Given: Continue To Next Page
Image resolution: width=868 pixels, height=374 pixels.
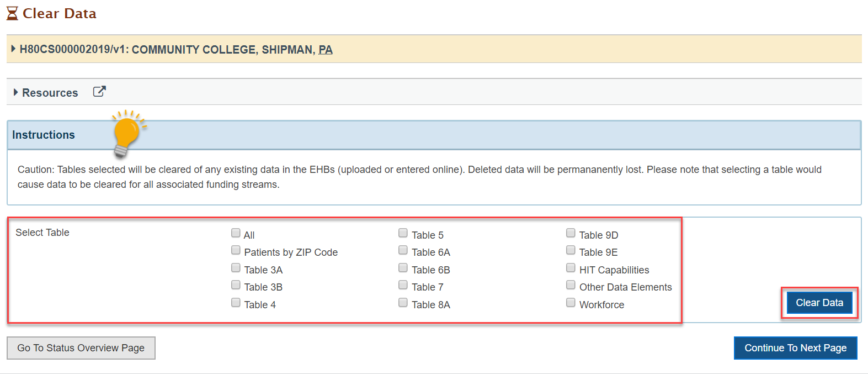Looking at the screenshot, I should click(x=795, y=348).
